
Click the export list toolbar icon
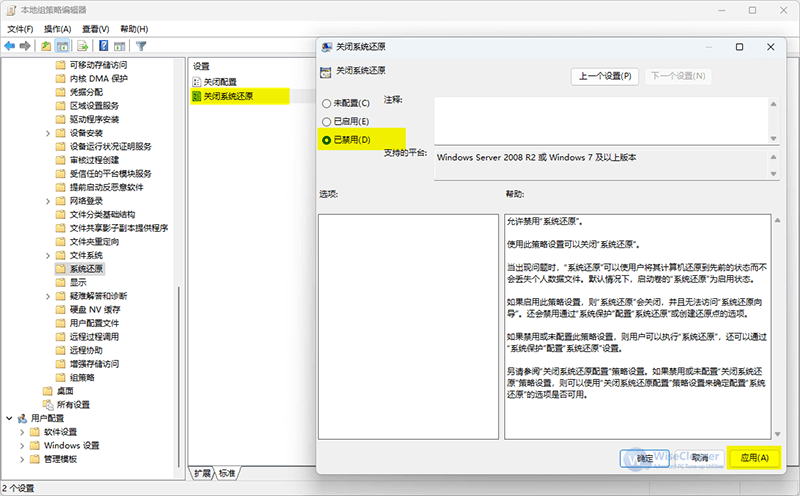point(82,46)
